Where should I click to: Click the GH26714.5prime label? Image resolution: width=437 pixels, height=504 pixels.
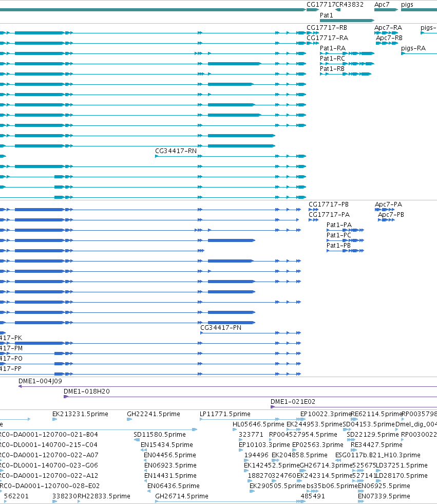182,496
